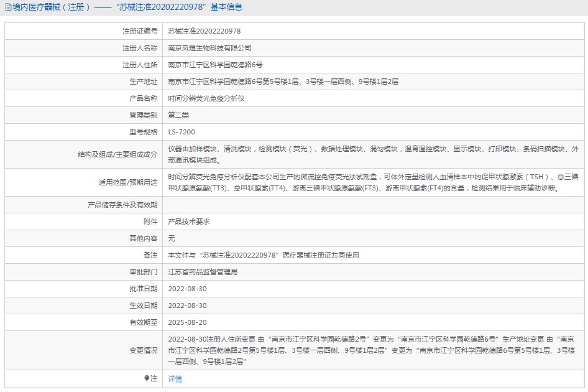
Task: Click the management category value 第二类
Action: pos(178,115)
